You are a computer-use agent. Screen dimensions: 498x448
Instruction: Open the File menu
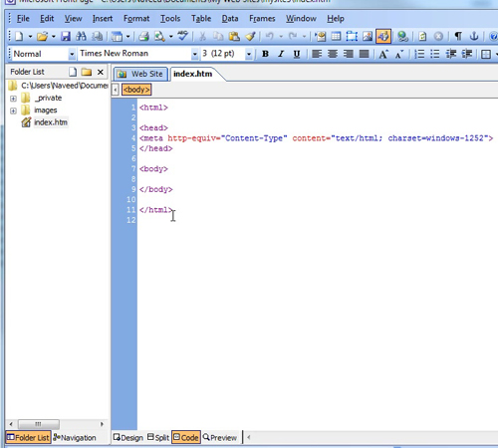coord(23,19)
